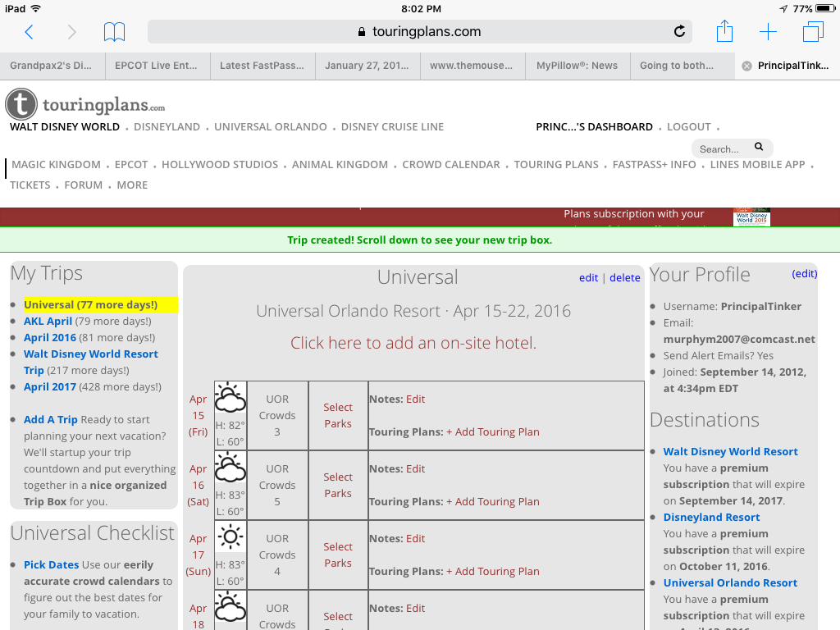Open ANIMAL KINGDOM nav item
840x630 pixels.
coord(340,164)
